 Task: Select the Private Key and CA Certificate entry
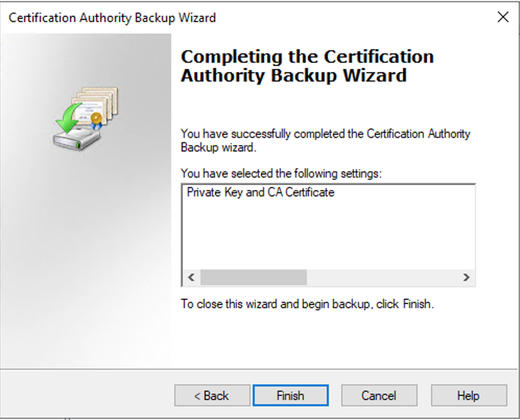point(261,192)
